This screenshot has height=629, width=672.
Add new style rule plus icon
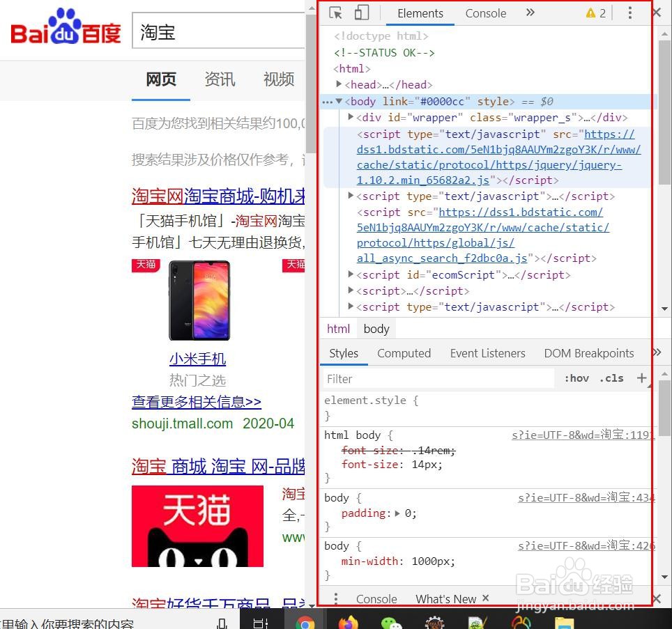pos(641,378)
